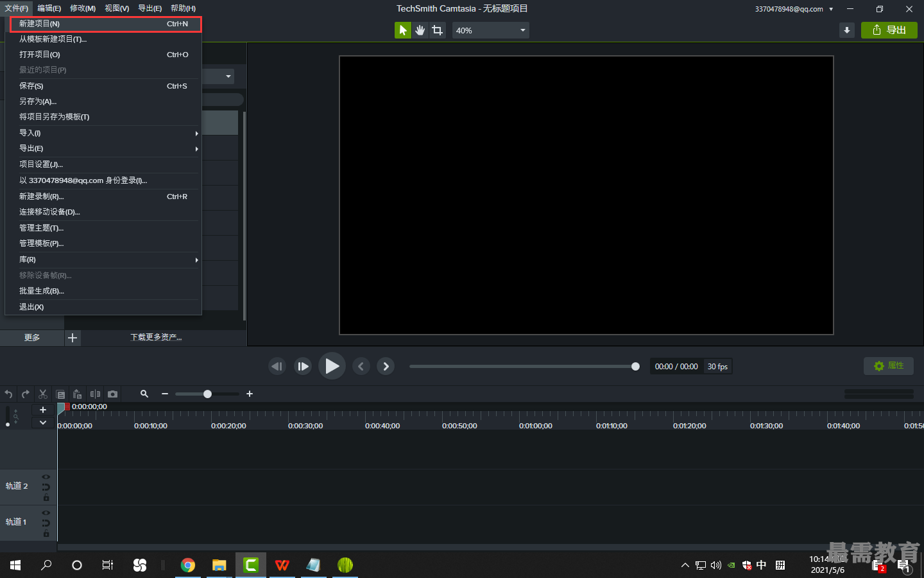Play the preview with the large play button
Viewport: 924px width, 578px height.
332,366
